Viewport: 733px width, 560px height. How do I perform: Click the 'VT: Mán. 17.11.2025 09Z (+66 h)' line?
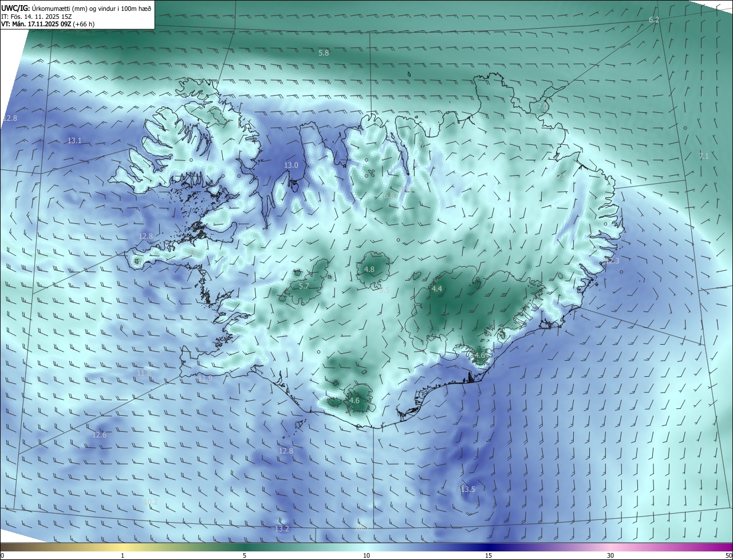click(48, 25)
